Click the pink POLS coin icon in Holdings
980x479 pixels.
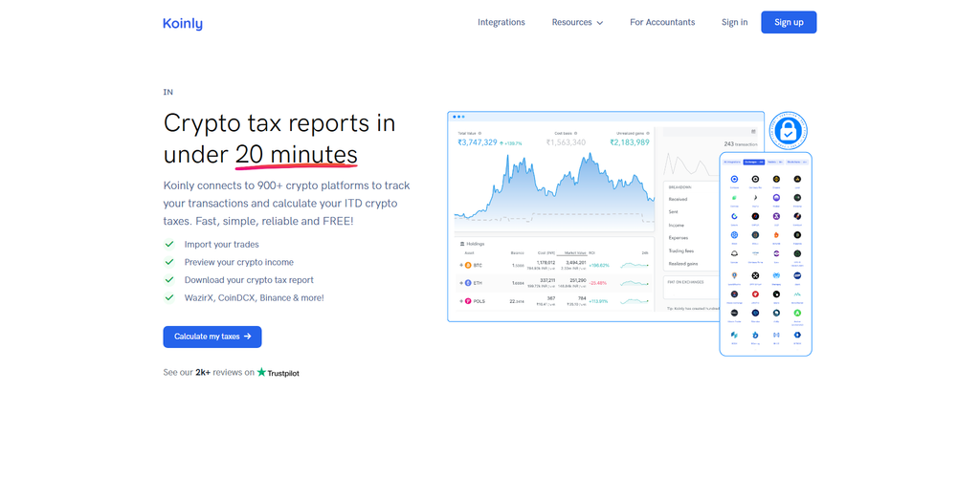pyautogui.click(x=468, y=301)
